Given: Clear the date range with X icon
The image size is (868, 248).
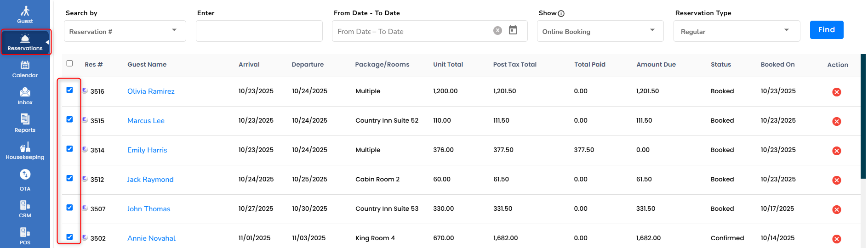Looking at the screenshot, I should 497,30.
